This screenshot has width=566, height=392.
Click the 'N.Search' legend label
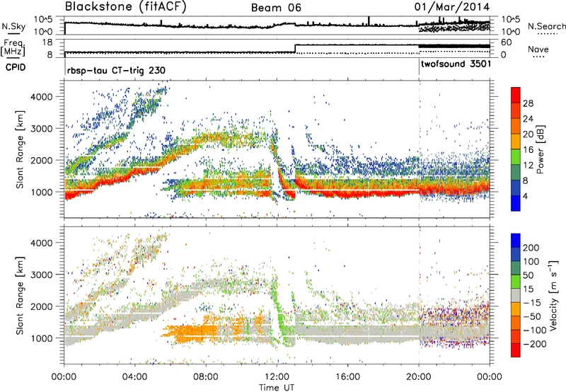click(x=546, y=26)
